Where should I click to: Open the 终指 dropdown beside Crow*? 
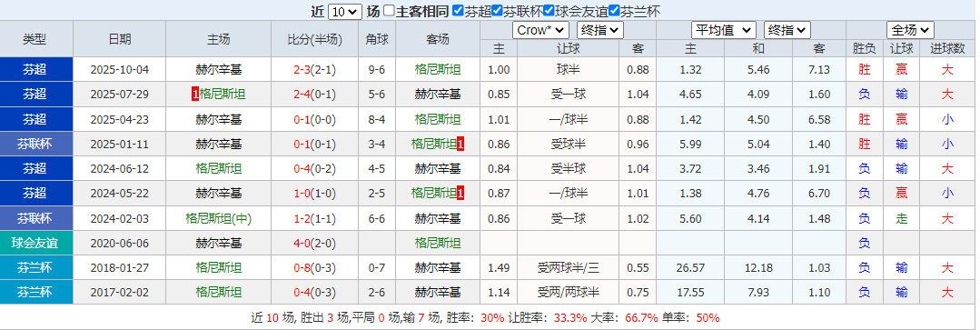coord(600,30)
